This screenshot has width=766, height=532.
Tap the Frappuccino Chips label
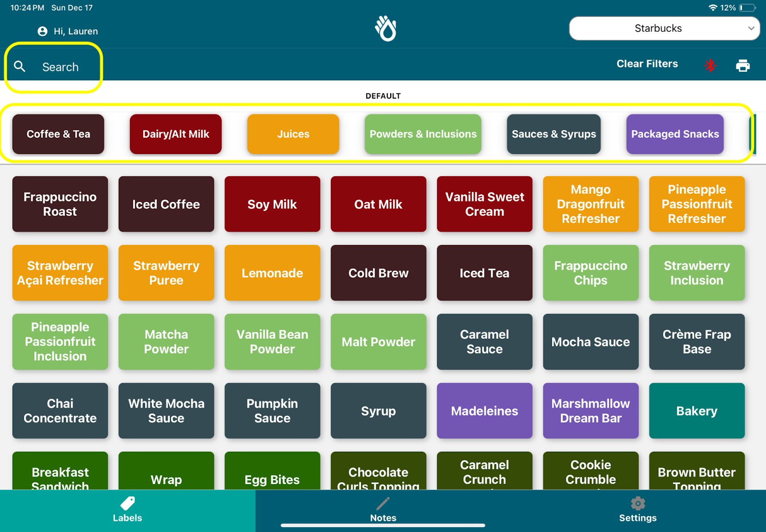point(591,273)
